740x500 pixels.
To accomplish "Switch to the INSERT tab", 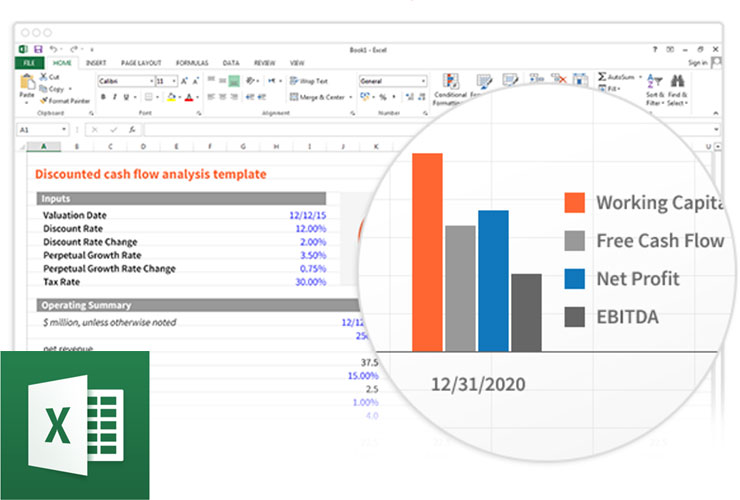I will 96,63.
